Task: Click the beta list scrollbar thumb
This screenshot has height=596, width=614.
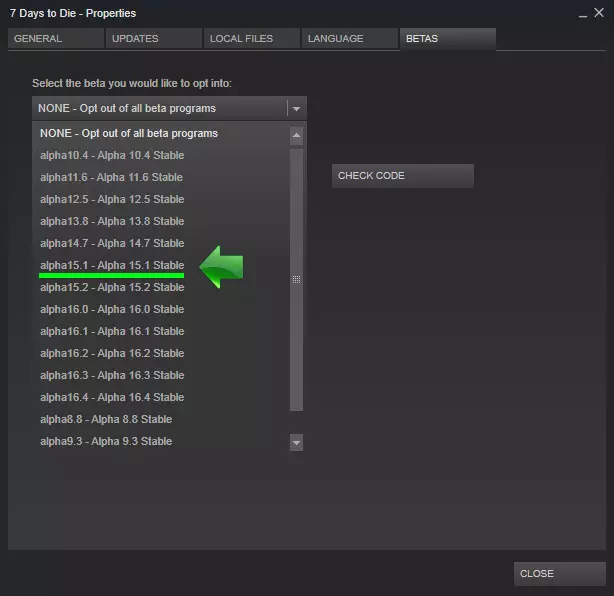Action: pos(296,280)
